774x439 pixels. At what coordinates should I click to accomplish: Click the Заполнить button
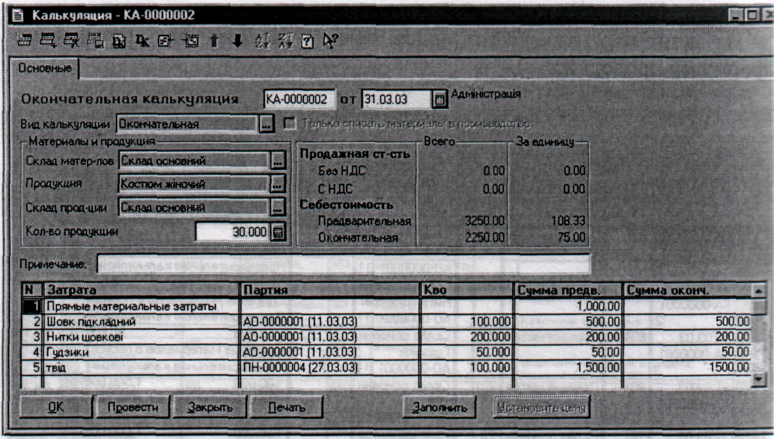pos(439,407)
